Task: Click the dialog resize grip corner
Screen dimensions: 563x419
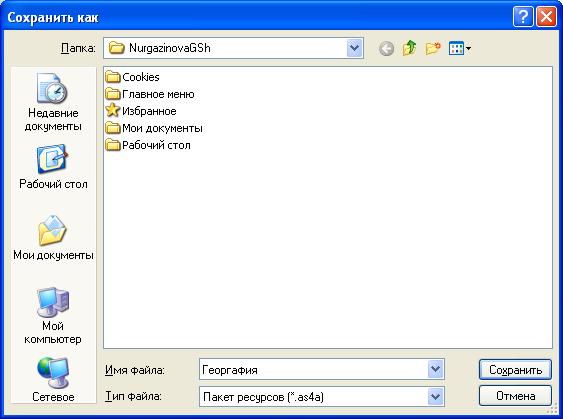Action: tap(553, 409)
